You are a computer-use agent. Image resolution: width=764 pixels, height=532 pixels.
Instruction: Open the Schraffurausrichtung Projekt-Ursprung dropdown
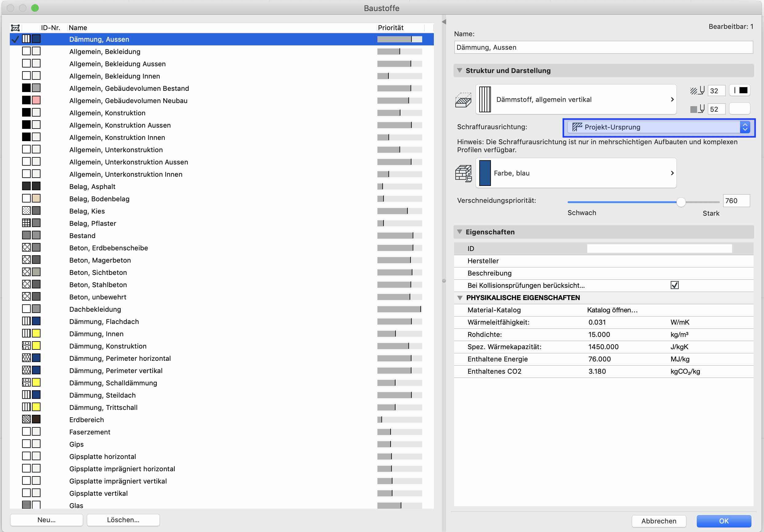pyautogui.click(x=658, y=127)
